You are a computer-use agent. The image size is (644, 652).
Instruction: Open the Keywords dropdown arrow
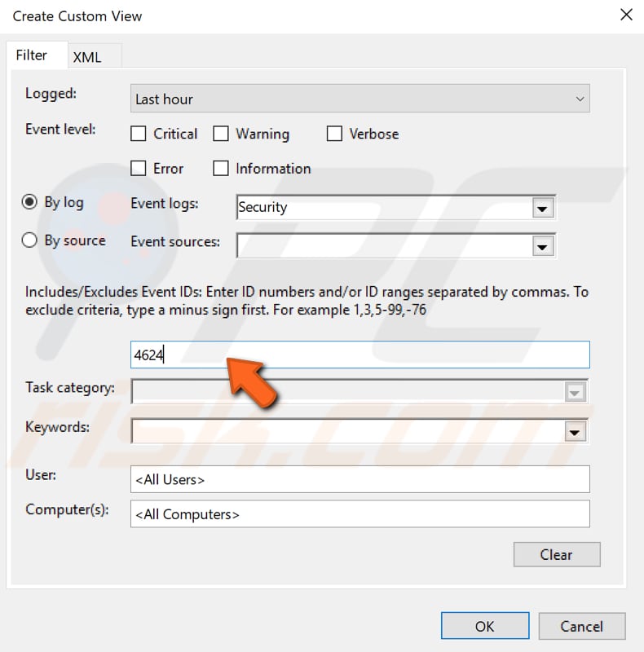point(575,432)
